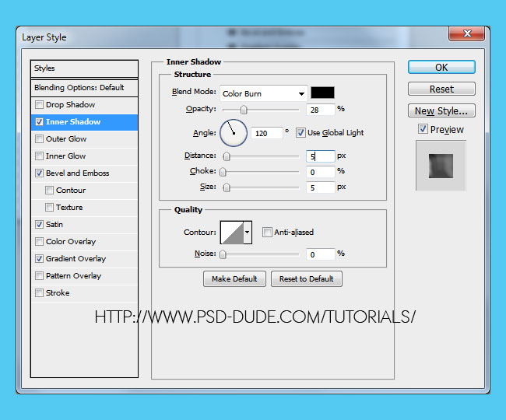The image size is (506, 420).
Task: Uncheck the Gradient Overlay checkbox
Action: click(x=39, y=258)
